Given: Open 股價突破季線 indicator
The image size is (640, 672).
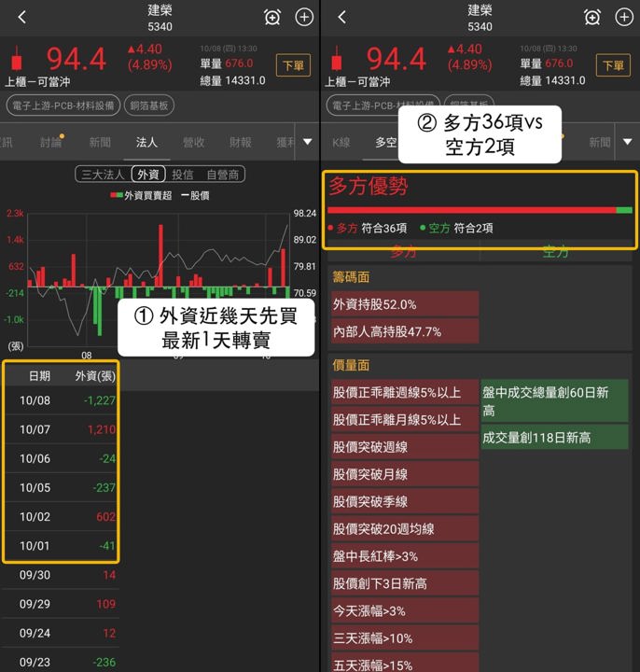Looking at the screenshot, I should pyautogui.click(x=404, y=501).
